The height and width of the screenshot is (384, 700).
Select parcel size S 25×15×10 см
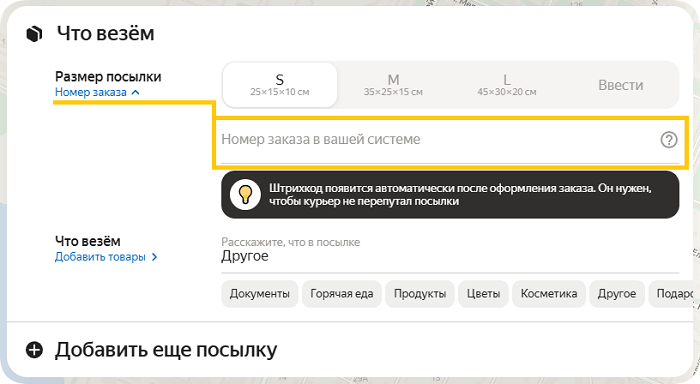[x=279, y=85]
